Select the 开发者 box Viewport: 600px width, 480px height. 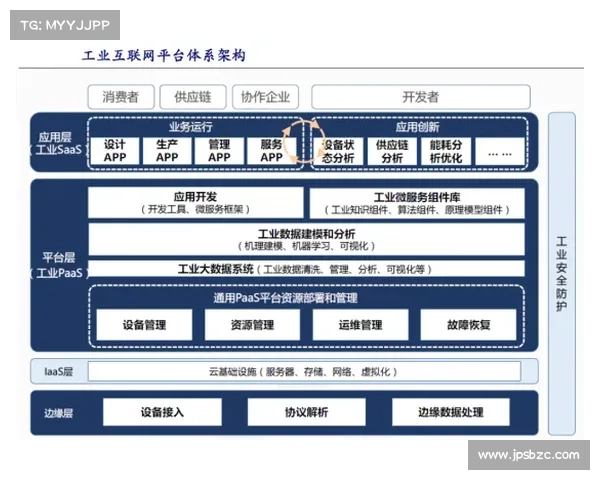pos(421,97)
